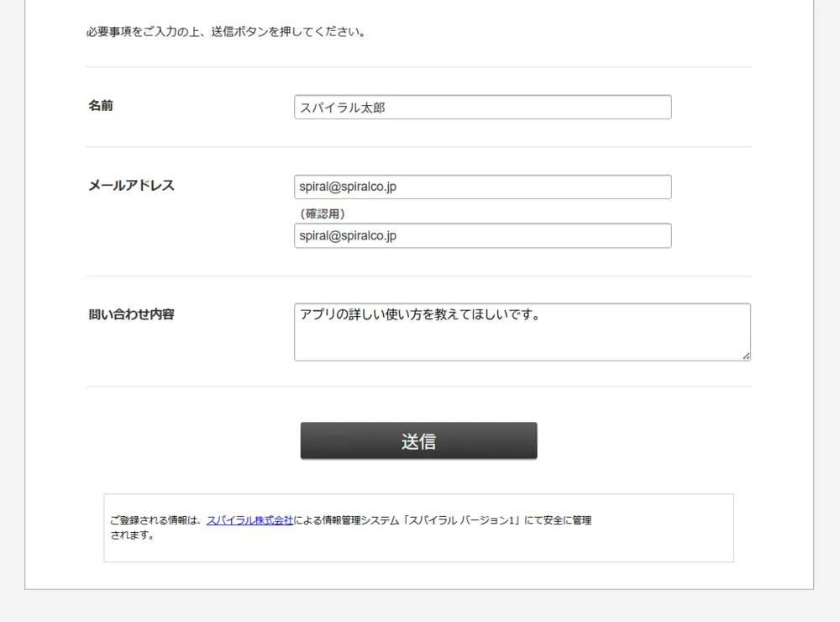840x622 pixels.
Task: Click ご登録される情報は text before the link
Action: click(x=157, y=520)
